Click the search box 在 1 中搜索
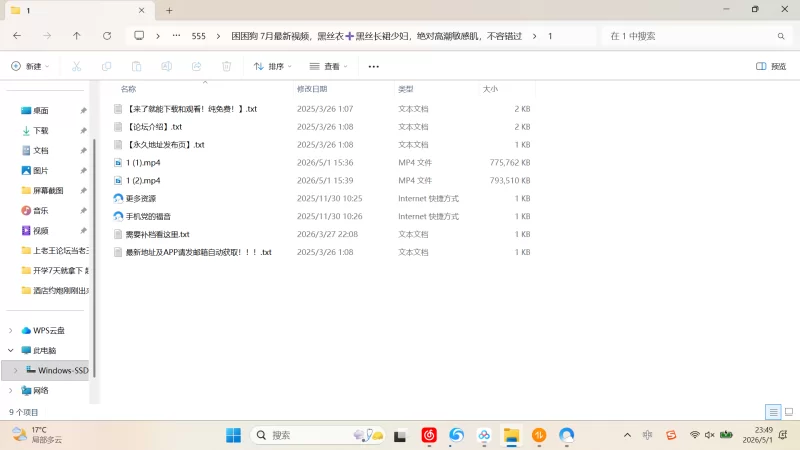Screen dimensions: 800x450 point(696,36)
